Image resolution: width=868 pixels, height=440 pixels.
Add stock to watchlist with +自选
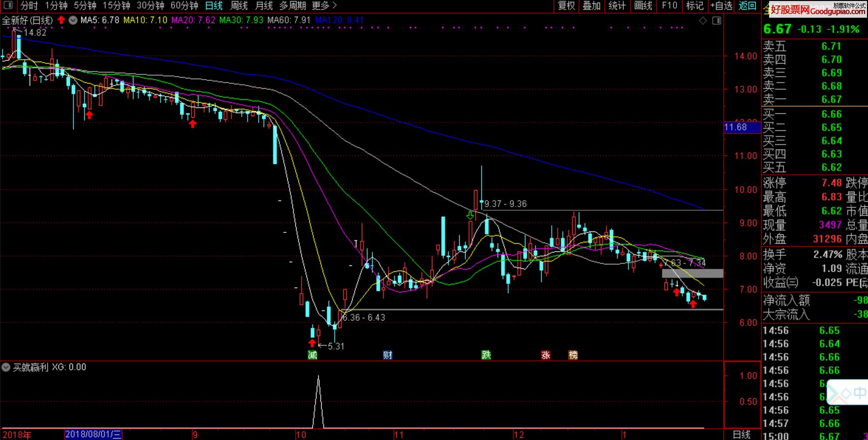coord(721,6)
